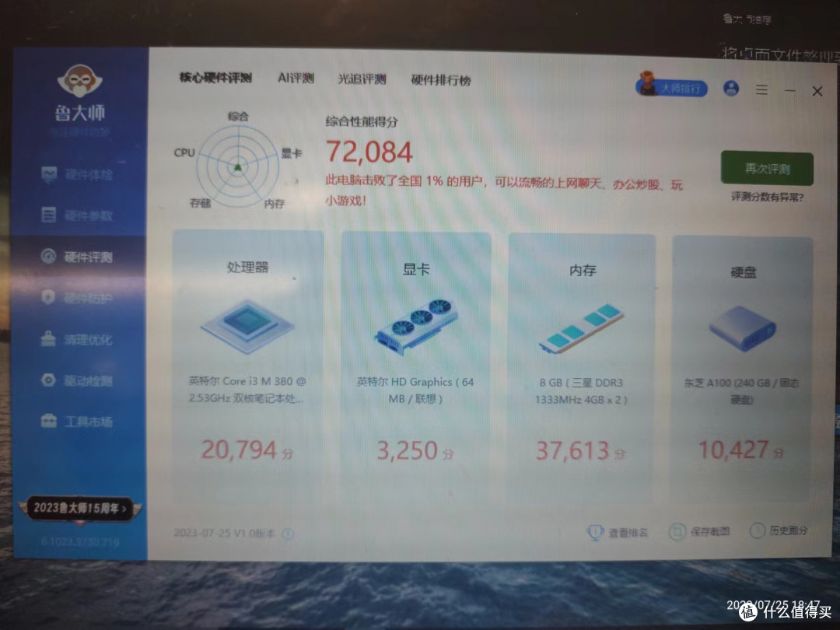Click the performance radar chart

pyautogui.click(x=238, y=166)
